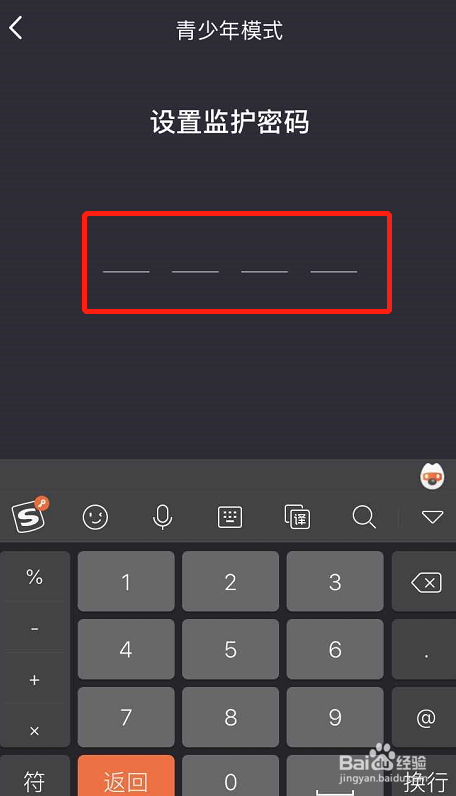Tap the % symbol key

(x=35, y=577)
